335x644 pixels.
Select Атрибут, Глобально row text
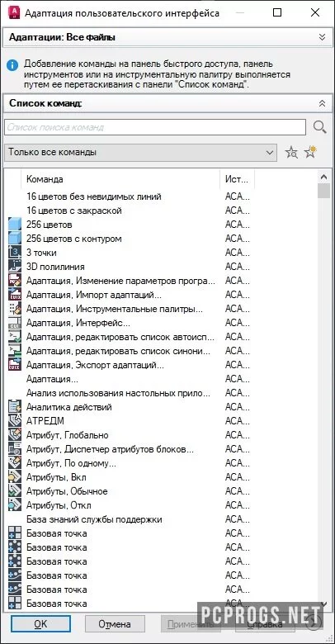pyautogui.click(x=68, y=435)
